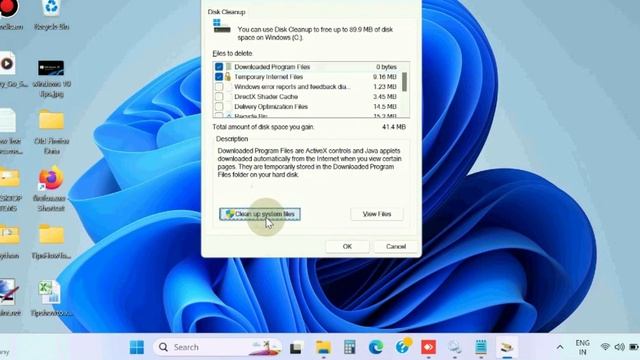Open the Wi-Fi network tray icon
The image size is (640, 360).
coord(605,347)
